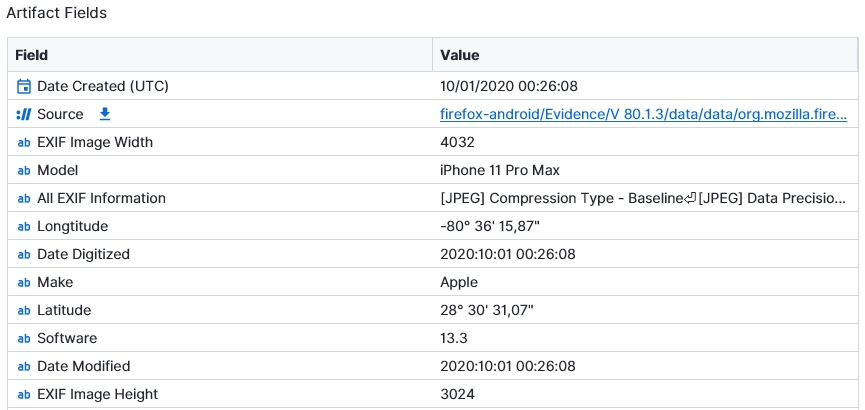Click the calendar icon beside Date Created
This screenshot has height=410, width=865.
pos(24,86)
